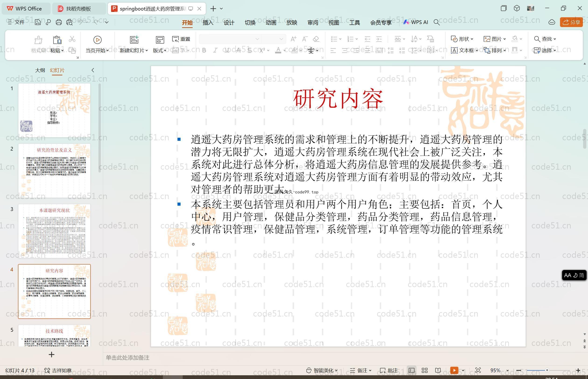Open the font name combo box
588x379 pixels.
[x=230, y=39]
